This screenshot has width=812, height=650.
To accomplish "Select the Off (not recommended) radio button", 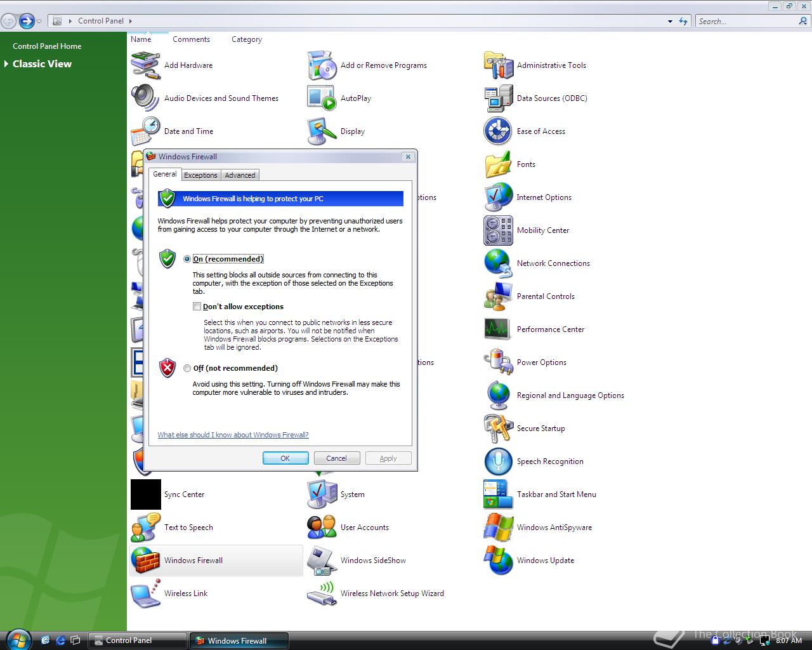I will click(x=187, y=368).
